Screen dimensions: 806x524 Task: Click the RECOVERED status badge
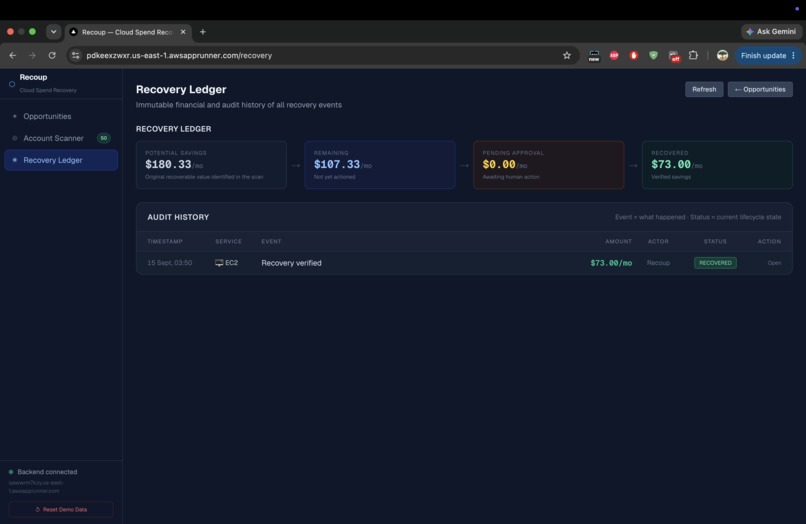click(x=715, y=263)
